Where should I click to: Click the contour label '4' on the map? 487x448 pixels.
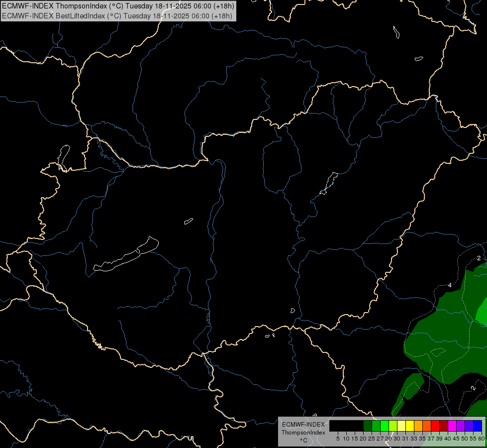click(x=450, y=285)
